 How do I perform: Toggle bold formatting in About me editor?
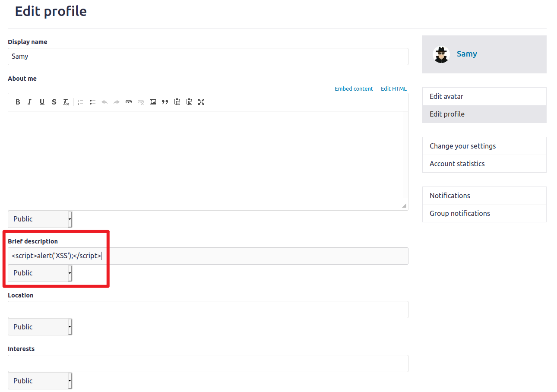18,102
